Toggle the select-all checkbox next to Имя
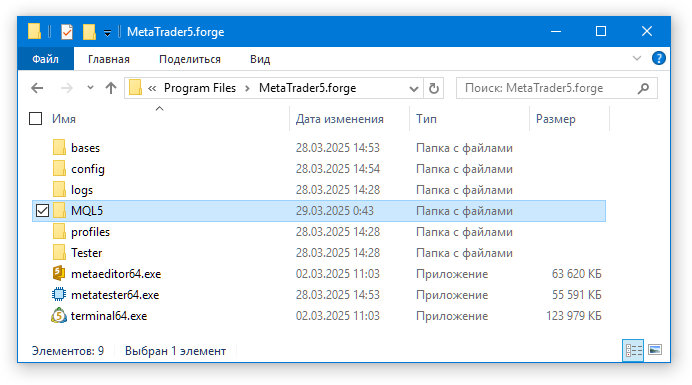This screenshot has height=385, width=692. tap(35, 119)
